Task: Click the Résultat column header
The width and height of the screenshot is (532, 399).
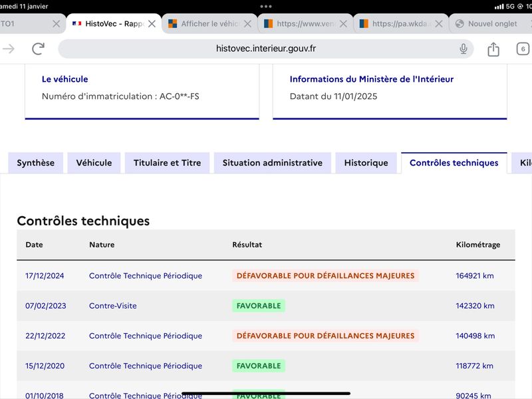Action: pyautogui.click(x=247, y=245)
